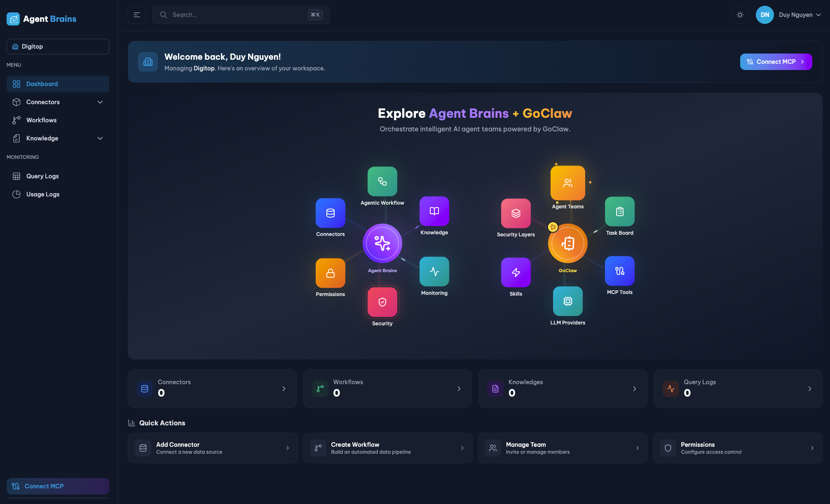Toggle light mode with the sun icon

(740, 14)
